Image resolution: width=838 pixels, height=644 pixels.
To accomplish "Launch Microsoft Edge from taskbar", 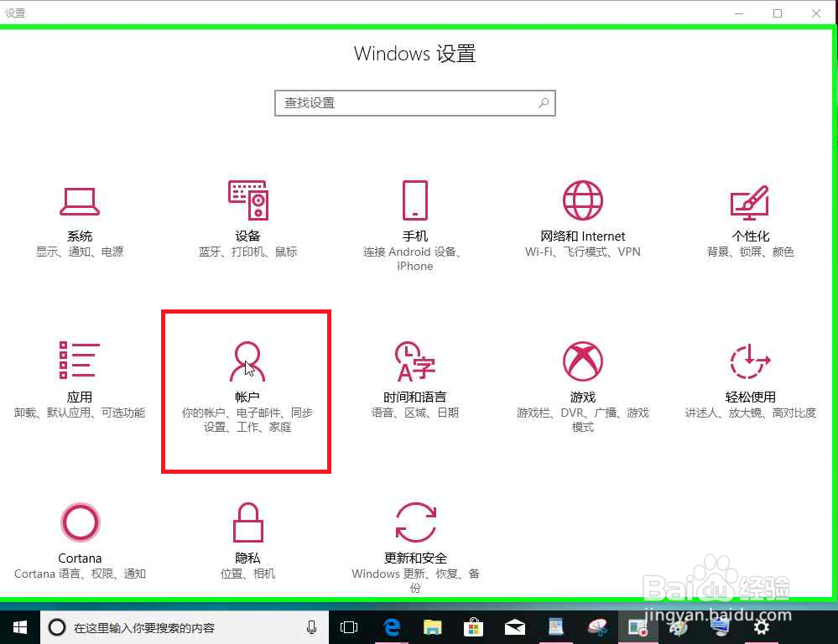I will 392,627.
